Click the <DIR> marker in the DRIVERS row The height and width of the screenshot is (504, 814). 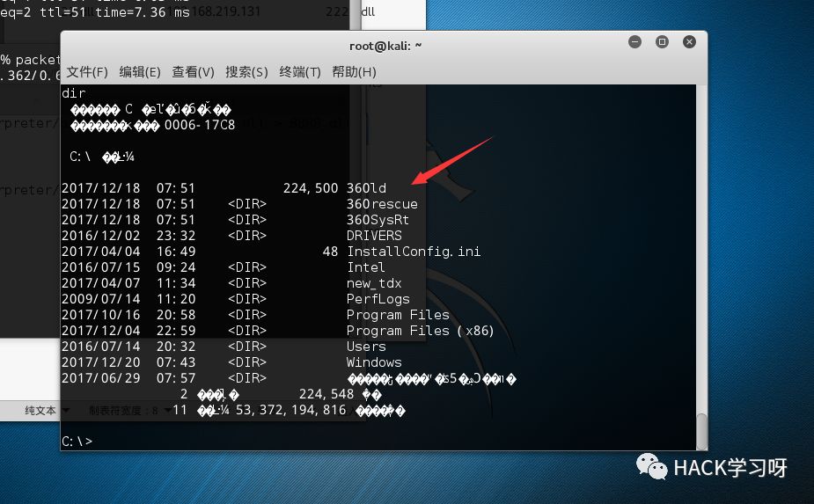click(247, 236)
